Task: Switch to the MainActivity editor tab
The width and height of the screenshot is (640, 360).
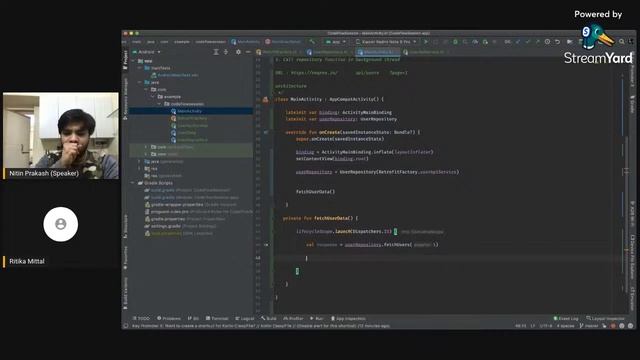Action: pyautogui.click(x=377, y=52)
